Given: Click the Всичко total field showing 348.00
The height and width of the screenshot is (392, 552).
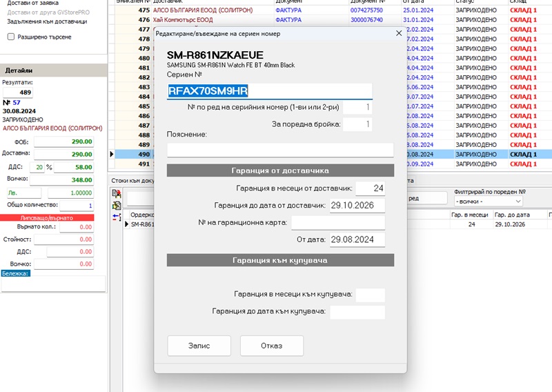Looking at the screenshot, I should coord(62,180).
